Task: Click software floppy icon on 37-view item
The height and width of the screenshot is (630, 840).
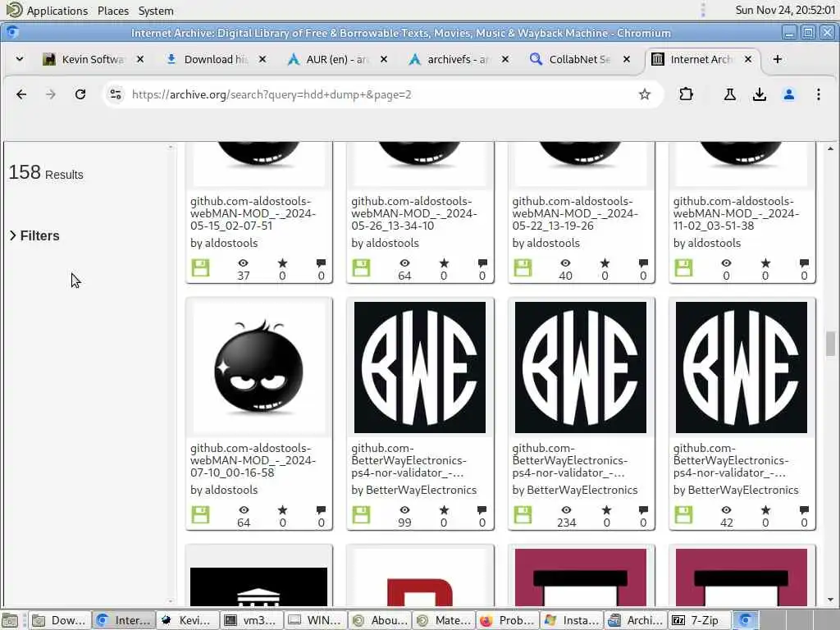Action: click(x=200, y=268)
